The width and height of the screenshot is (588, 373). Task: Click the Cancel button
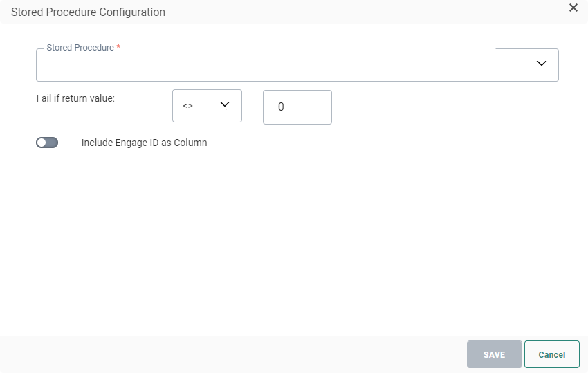tap(551, 354)
